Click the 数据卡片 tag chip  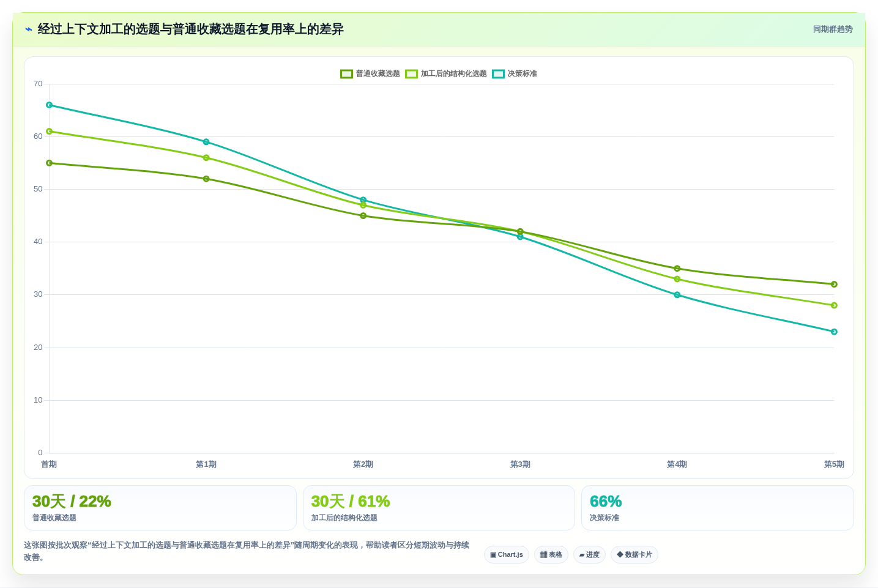click(634, 555)
